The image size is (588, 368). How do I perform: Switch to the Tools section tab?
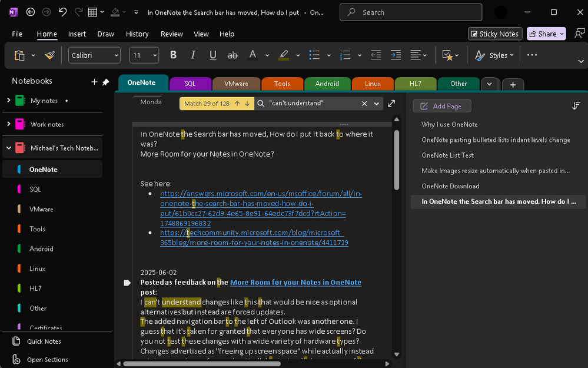[x=282, y=84]
